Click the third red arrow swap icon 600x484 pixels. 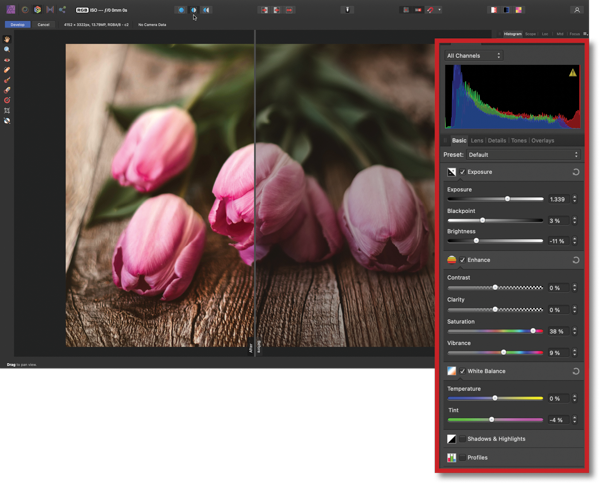pyautogui.click(x=289, y=10)
